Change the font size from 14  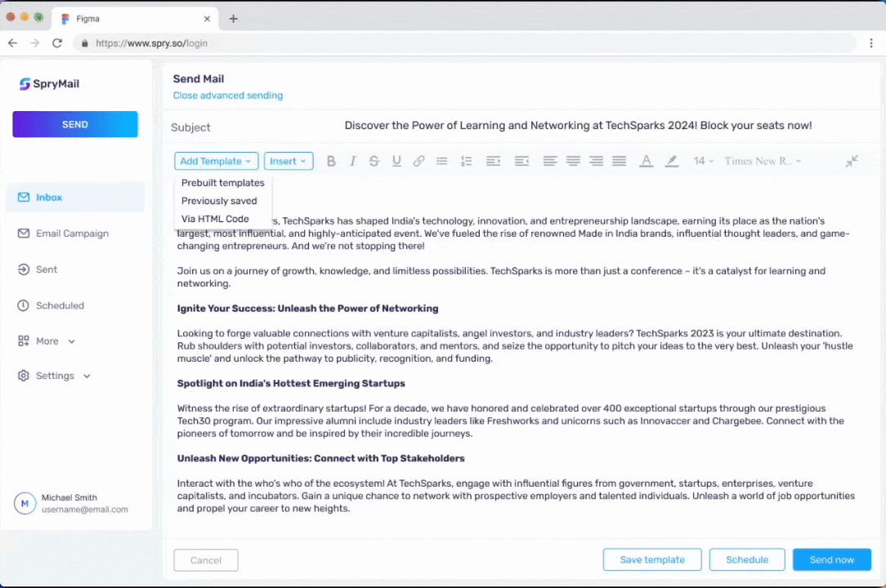[704, 161]
